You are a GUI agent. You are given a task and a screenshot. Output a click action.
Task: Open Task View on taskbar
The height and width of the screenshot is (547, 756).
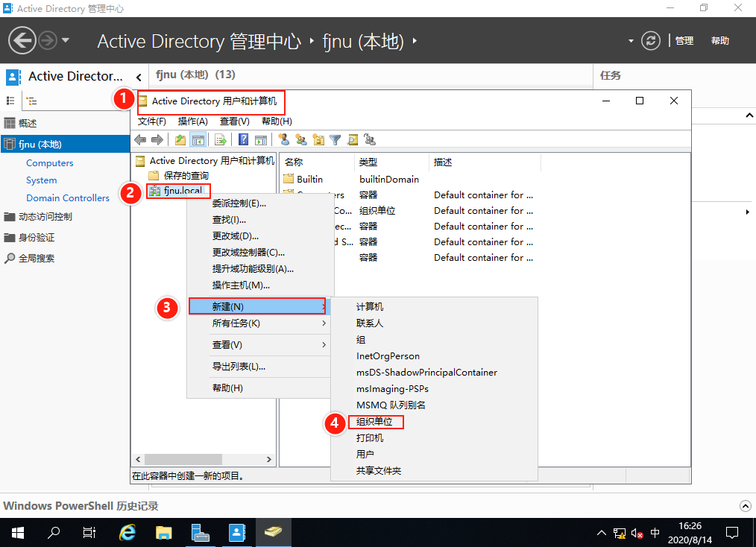point(89,533)
